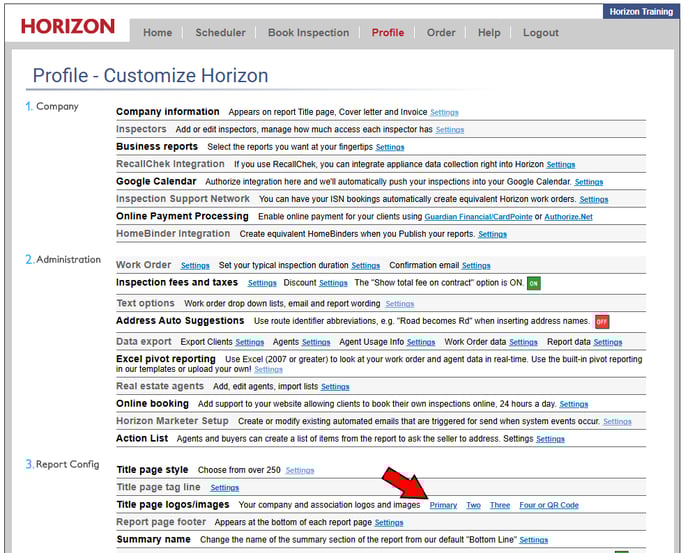Open the Help tab

[489, 33]
